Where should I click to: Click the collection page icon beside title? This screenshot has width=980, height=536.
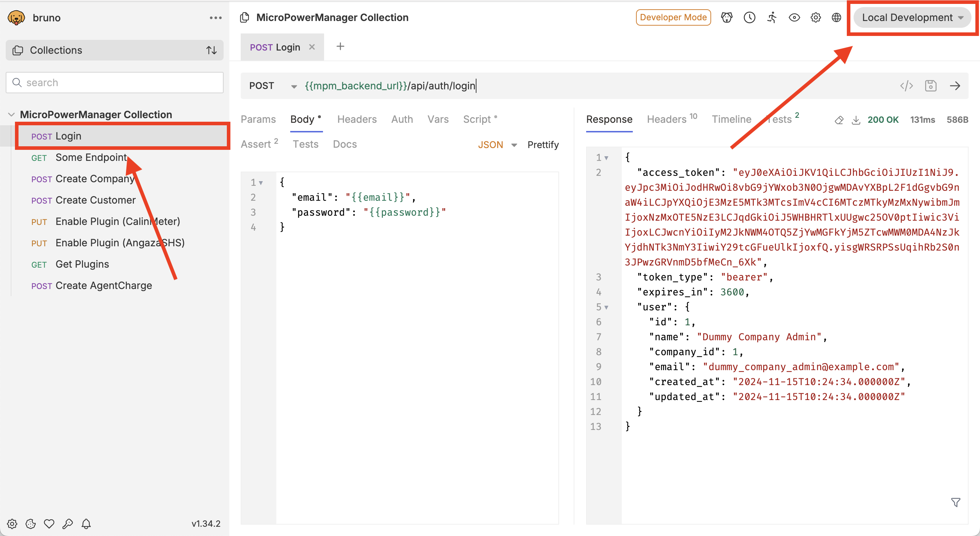pyautogui.click(x=245, y=17)
